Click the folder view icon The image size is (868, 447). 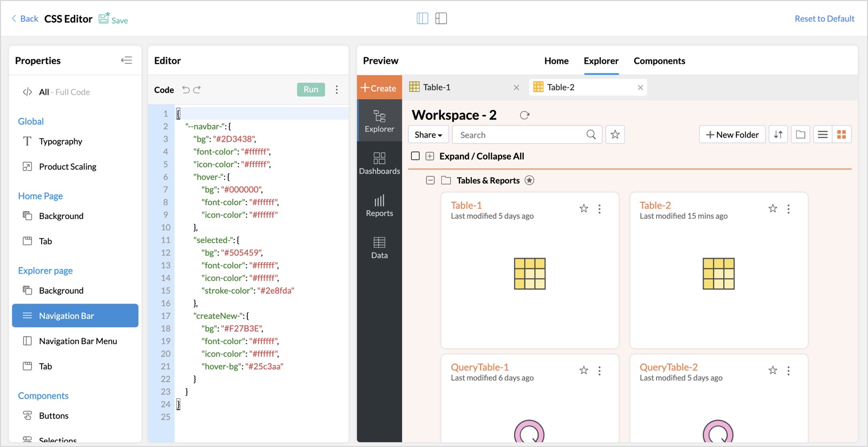(801, 135)
